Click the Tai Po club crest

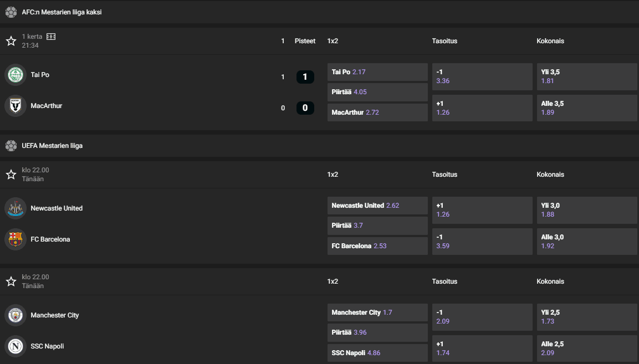pos(16,75)
